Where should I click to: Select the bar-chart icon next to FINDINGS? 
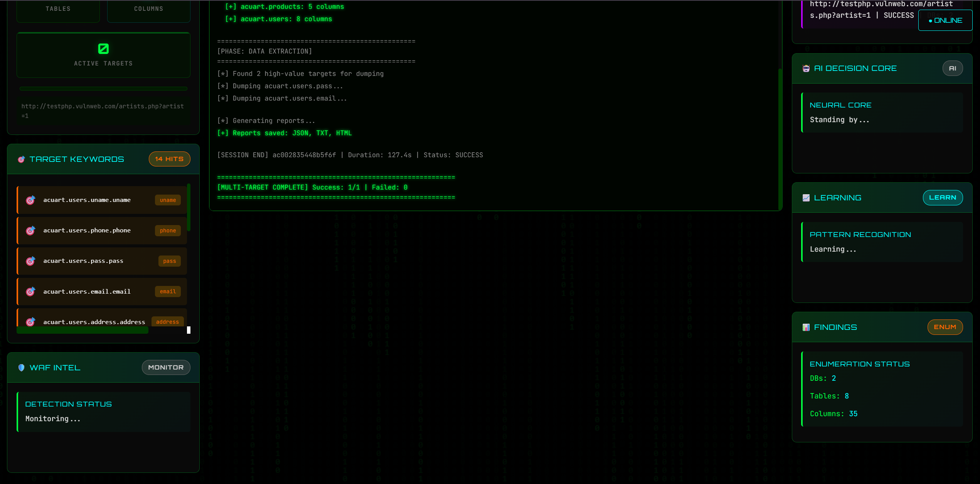[806, 327]
